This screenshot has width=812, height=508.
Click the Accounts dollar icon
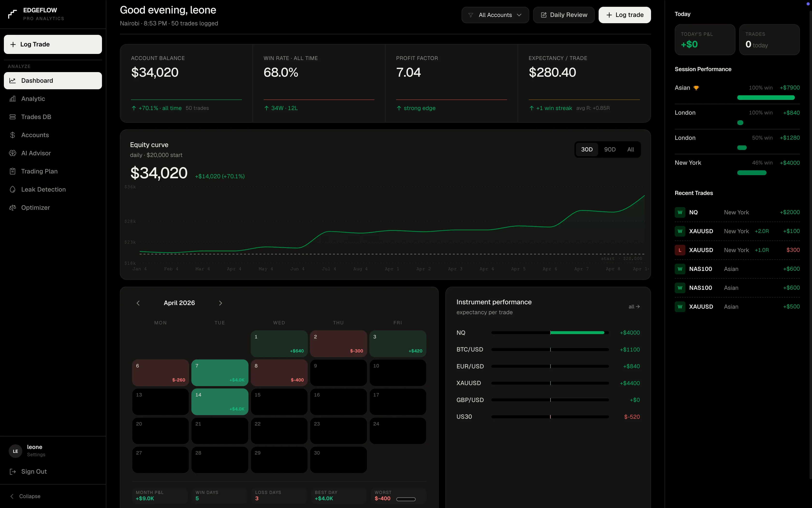[12, 135]
